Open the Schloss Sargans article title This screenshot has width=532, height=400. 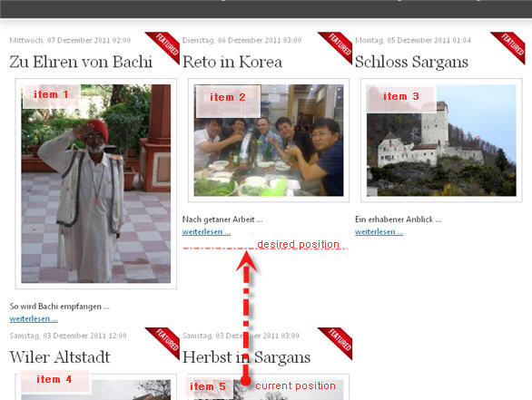[x=411, y=62]
